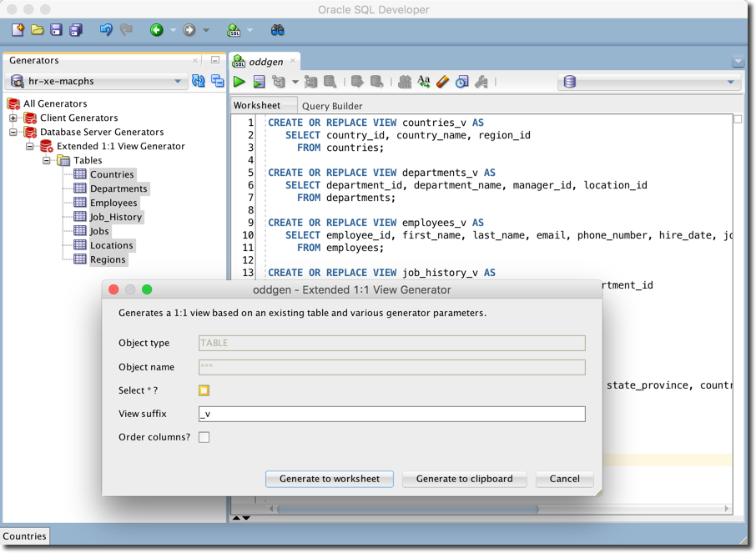Image resolution: width=756 pixels, height=553 pixels.
Task: Select the Generators panel tab
Action: [x=33, y=60]
